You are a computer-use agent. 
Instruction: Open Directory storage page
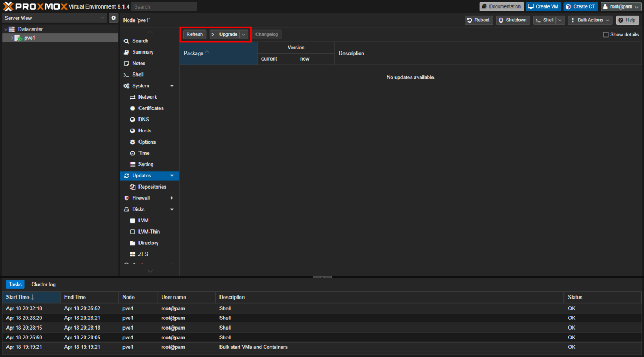tap(148, 243)
